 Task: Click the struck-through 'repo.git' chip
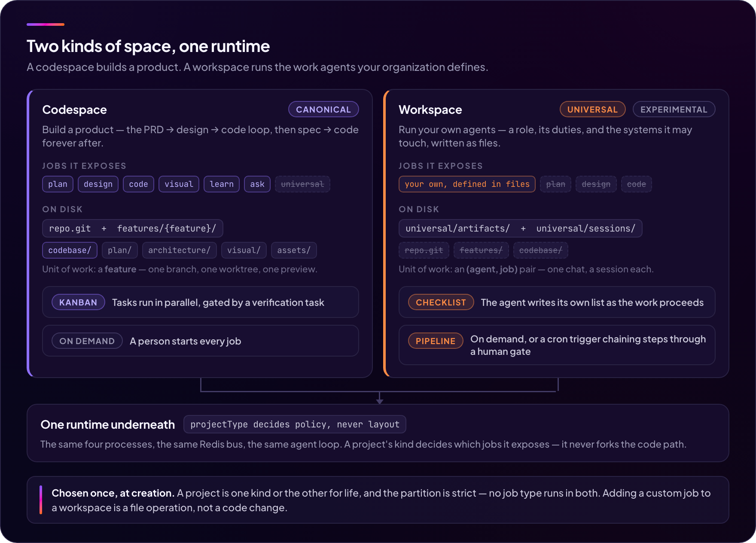coord(424,250)
